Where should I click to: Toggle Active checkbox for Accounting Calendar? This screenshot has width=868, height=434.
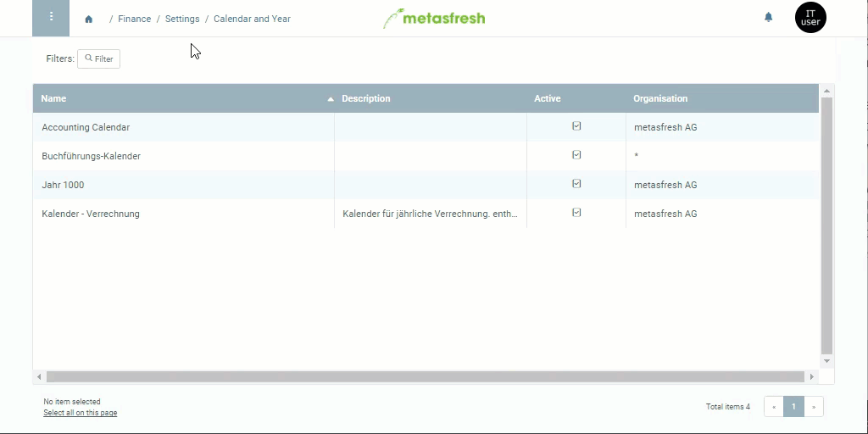point(576,126)
